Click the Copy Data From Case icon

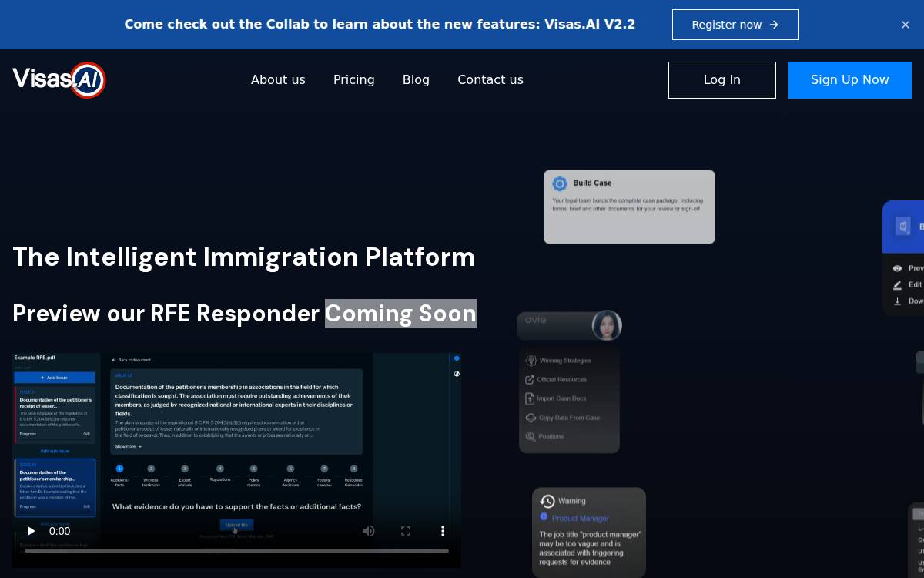(x=531, y=418)
